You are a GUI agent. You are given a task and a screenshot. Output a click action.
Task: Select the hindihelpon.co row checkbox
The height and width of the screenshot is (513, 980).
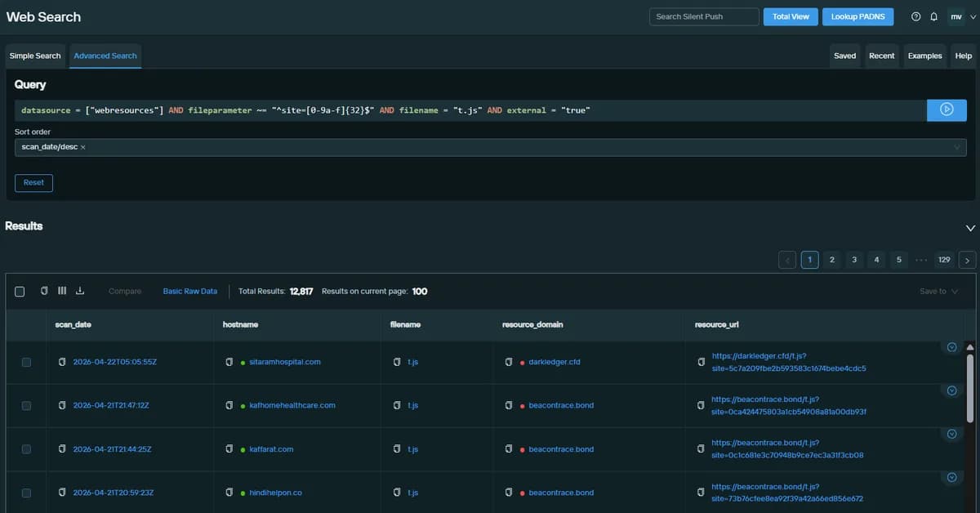click(x=26, y=493)
